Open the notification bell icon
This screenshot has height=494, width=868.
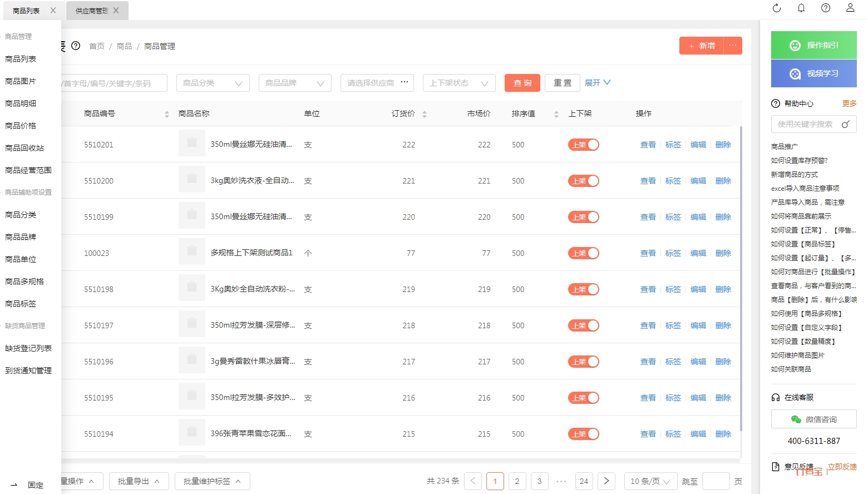(801, 8)
